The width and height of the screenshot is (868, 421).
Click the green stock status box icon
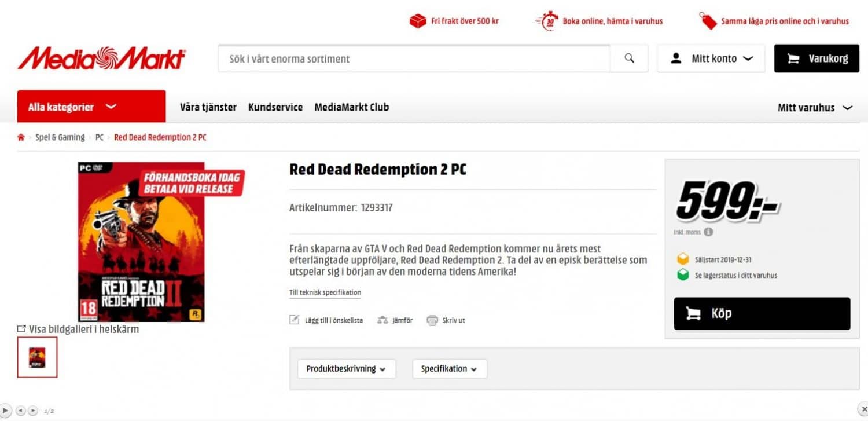pos(683,275)
